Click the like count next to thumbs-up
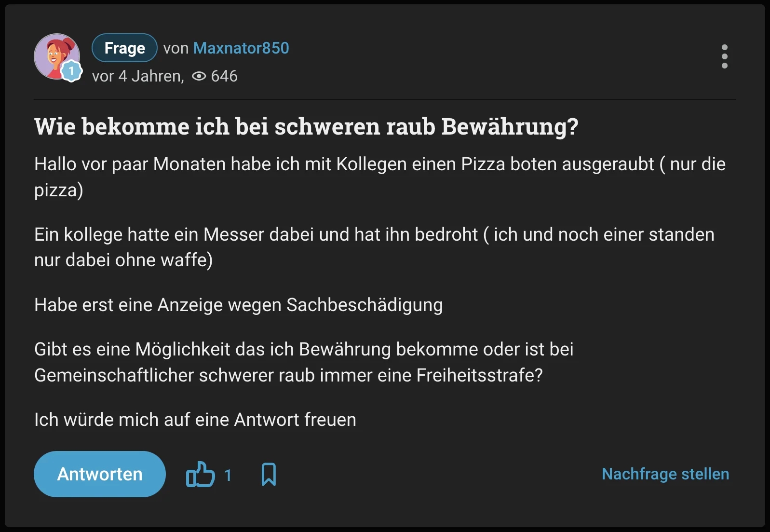Screen dimensions: 770x532 click(x=228, y=476)
